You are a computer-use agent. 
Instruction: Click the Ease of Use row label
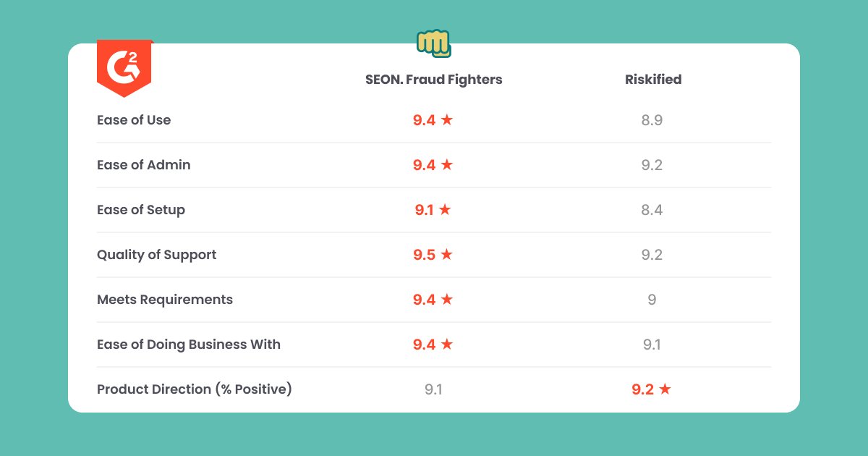pyautogui.click(x=134, y=120)
